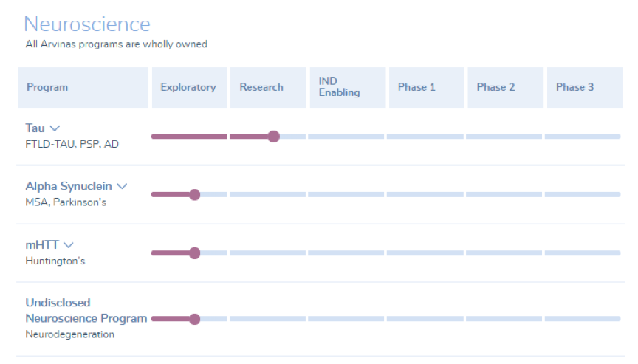Click the FTLD-TAU, PSP, AD indication text
This screenshot has height=364, width=638.
[x=72, y=144]
